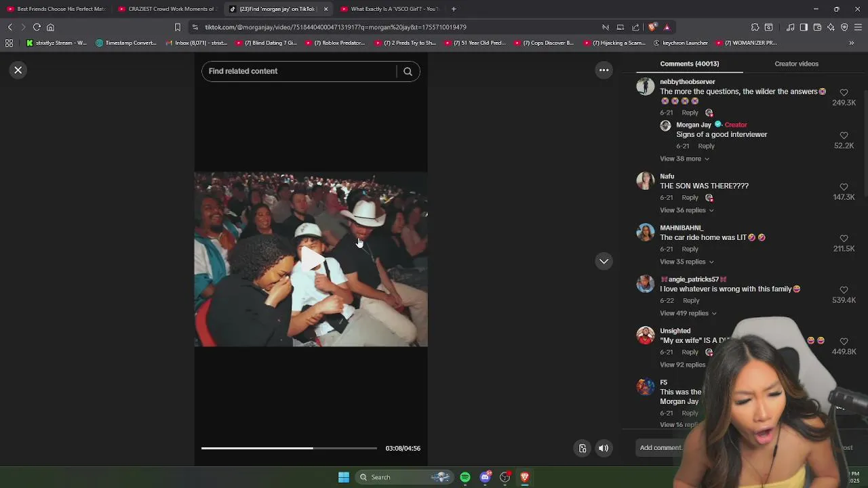Open browser hamburger menu
Screen dimensions: 868x488
(x=858, y=27)
